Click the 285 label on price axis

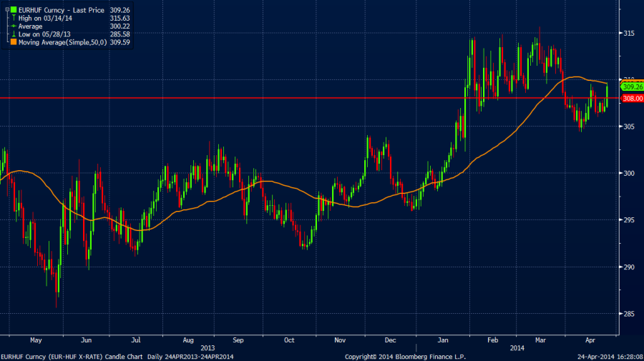tap(629, 314)
